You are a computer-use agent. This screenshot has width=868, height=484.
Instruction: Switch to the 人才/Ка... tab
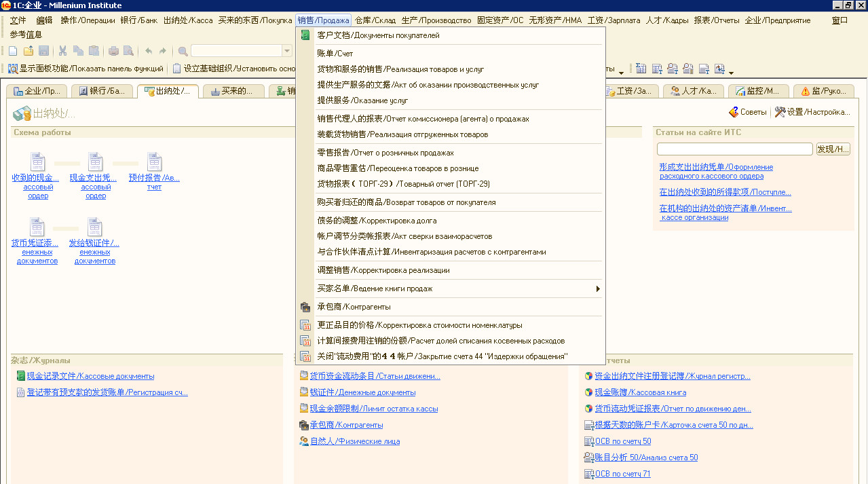[694, 91]
